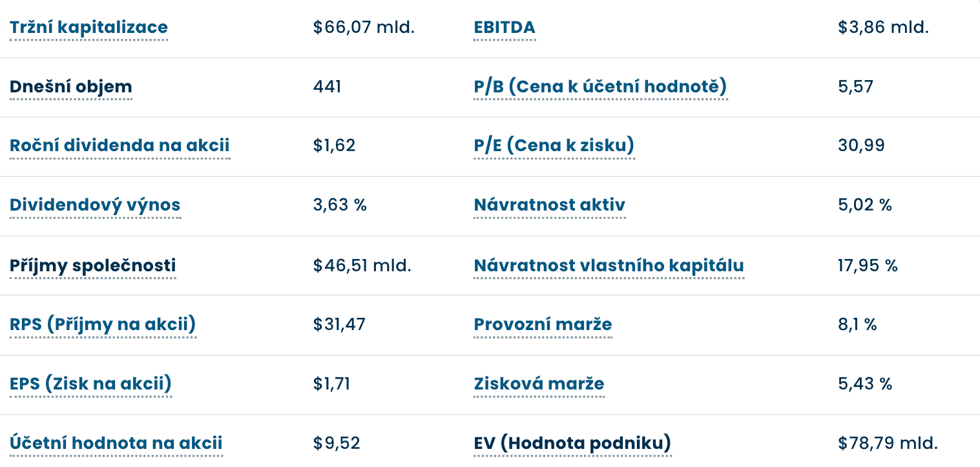Click the 30,99 P/E value

(861, 145)
